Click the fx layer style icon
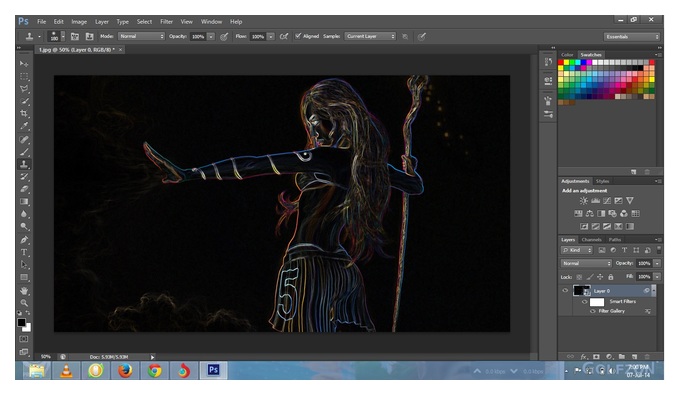 (x=583, y=356)
